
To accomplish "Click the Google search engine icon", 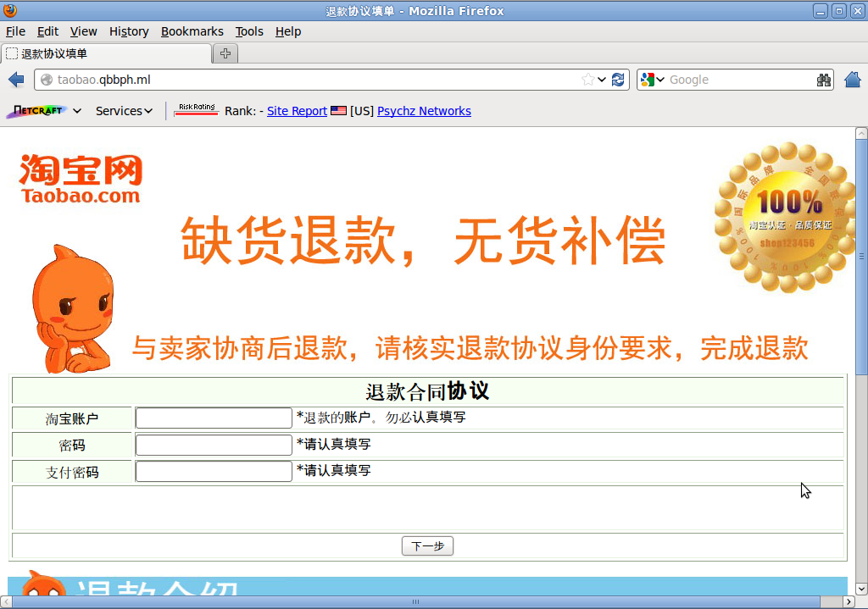I will 647,80.
